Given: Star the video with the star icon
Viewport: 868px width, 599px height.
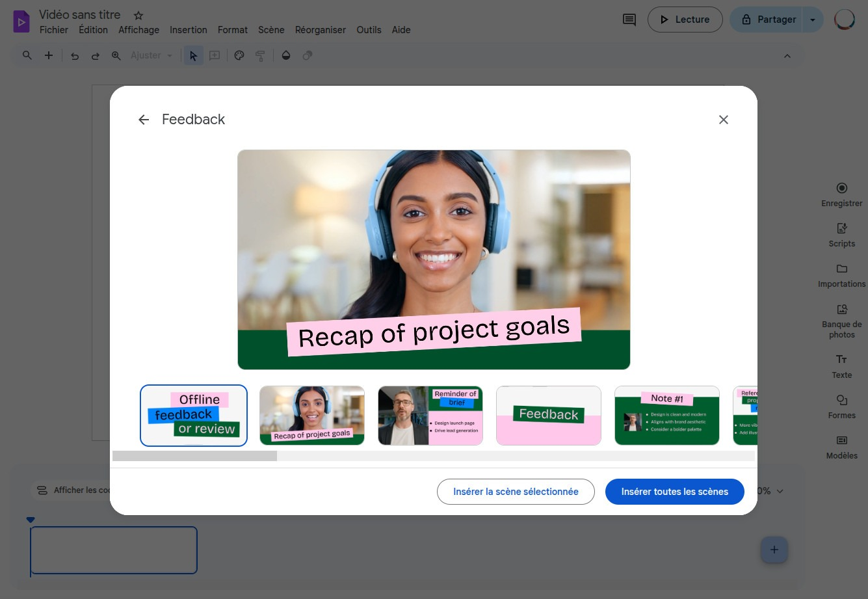Looking at the screenshot, I should 138,15.
